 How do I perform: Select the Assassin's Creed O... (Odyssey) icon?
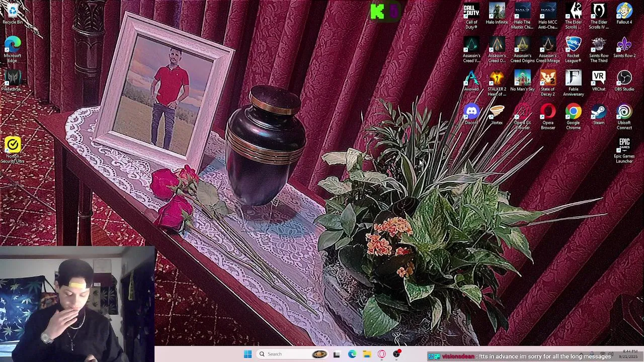point(497,50)
